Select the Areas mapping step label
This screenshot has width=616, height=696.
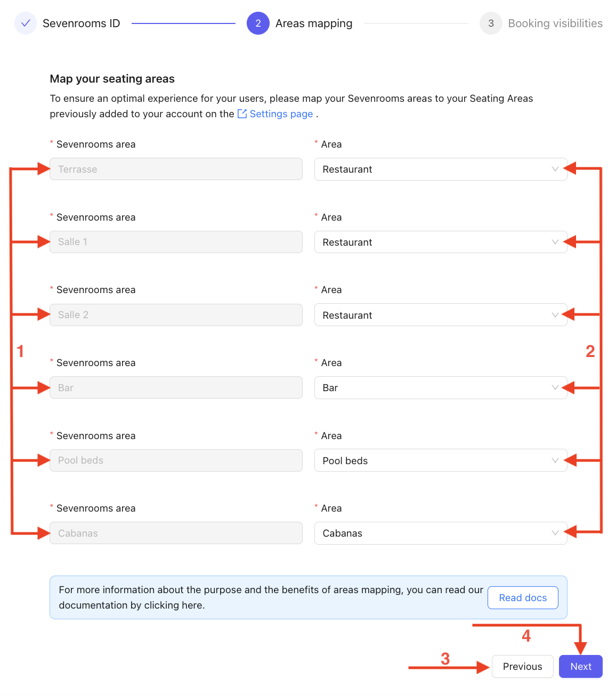coord(314,23)
